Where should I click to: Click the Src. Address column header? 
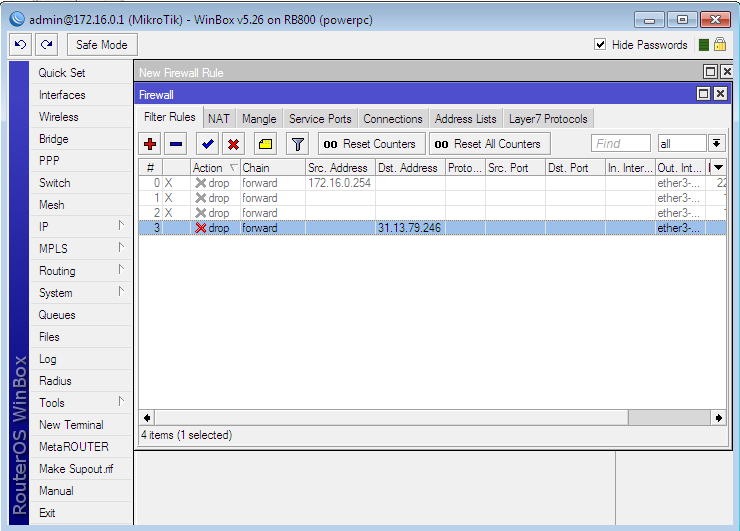point(340,168)
